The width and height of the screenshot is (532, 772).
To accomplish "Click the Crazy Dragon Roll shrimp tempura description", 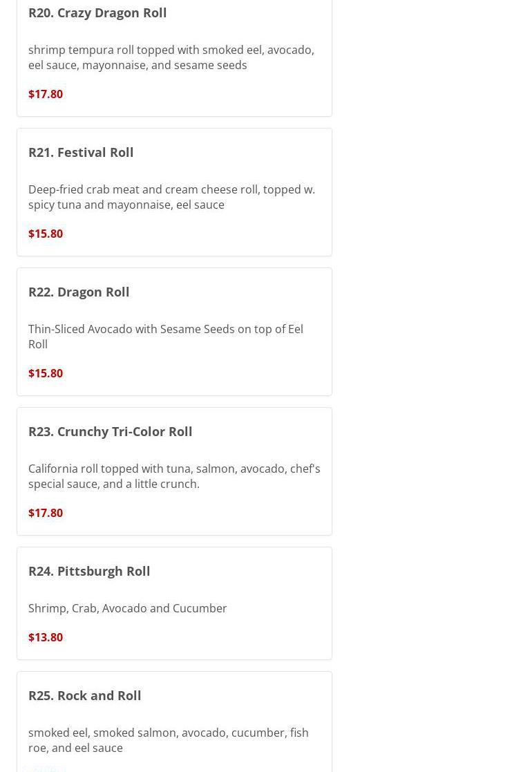I will 171,57.
